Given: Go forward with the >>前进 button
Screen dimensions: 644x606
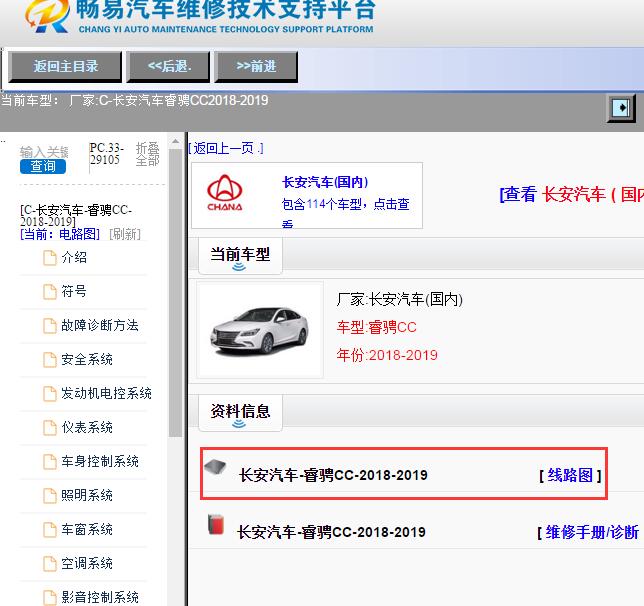Looking at the screenshot, I should click(256, 67).
